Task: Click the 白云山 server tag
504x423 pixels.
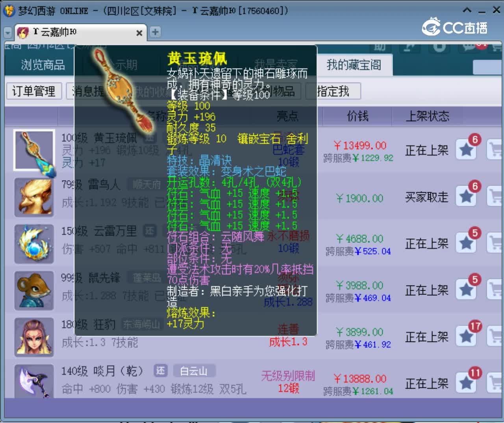Action: pyautogui.click(x=195, y=371)
